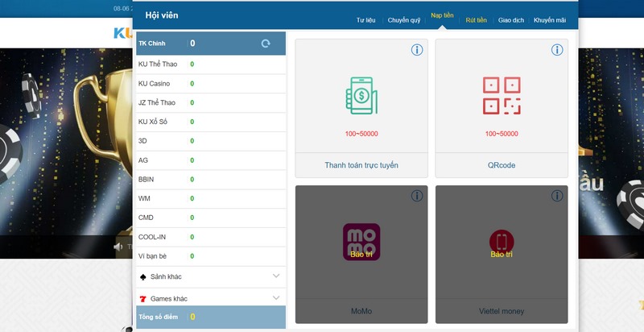
Task: Click the info icon on MoMo card
Action: [x=417, y=196]
